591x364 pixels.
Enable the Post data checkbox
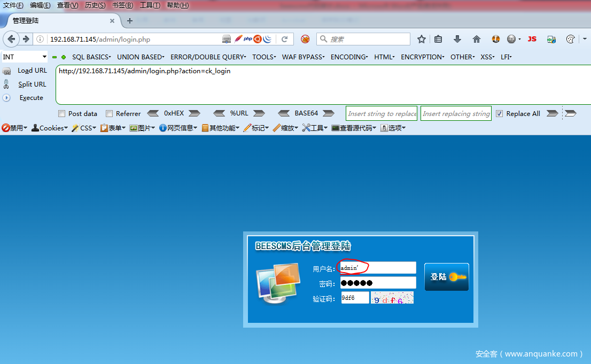pos(62,113)
